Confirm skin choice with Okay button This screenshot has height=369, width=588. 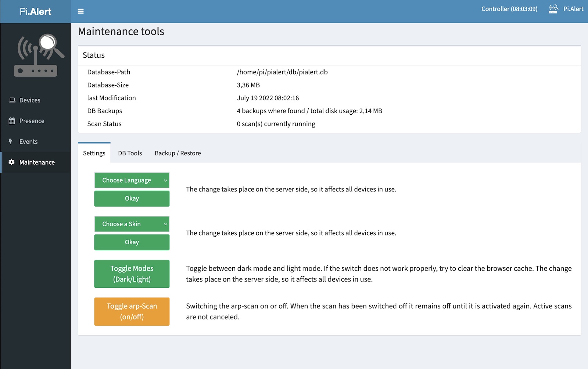pyautogui.click(x=132, y=242)
